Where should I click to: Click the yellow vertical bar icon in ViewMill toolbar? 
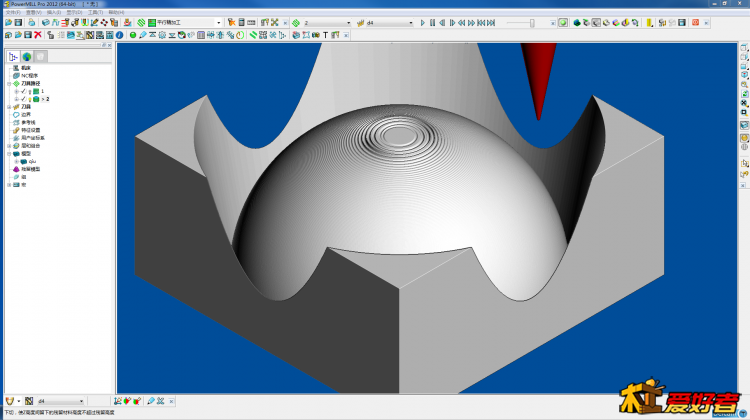click(x=649, y=22)
